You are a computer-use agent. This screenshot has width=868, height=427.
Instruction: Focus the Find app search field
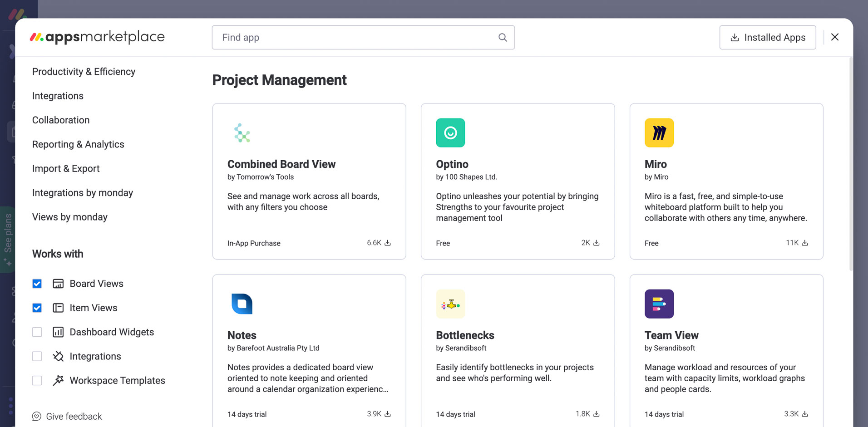point(363,38)
